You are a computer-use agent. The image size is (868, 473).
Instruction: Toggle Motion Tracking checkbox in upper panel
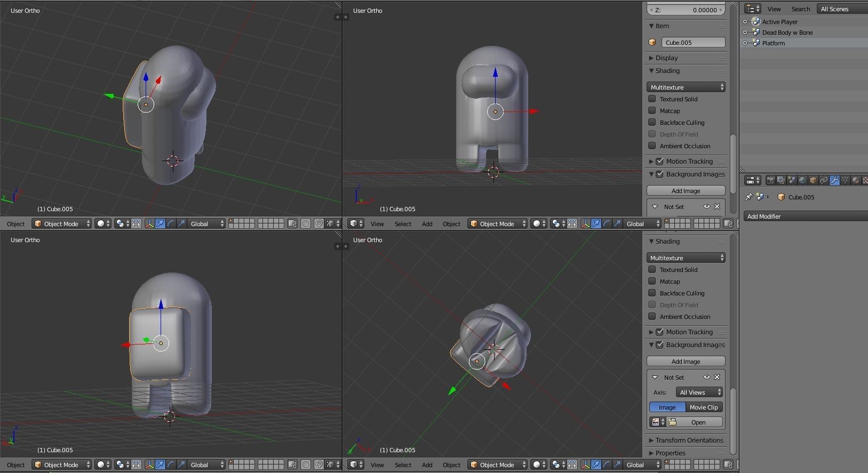pos(660,161)
